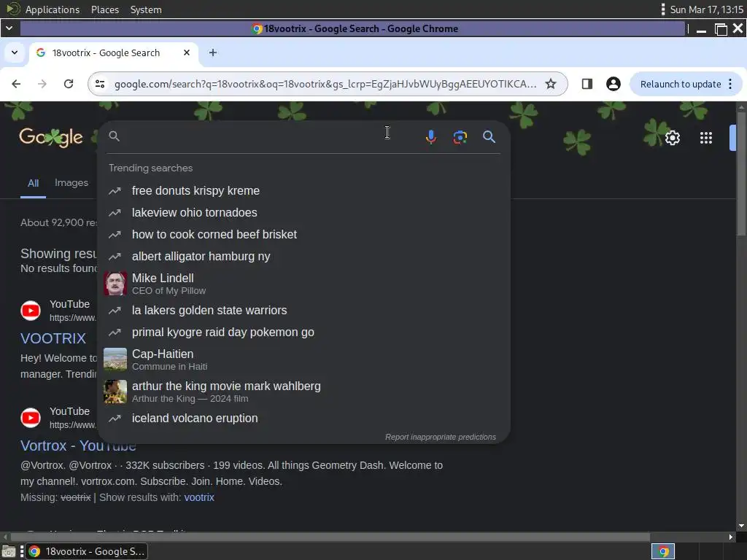
Task: Click the blue search magnifier button
Action: click(x=489, y=137)
